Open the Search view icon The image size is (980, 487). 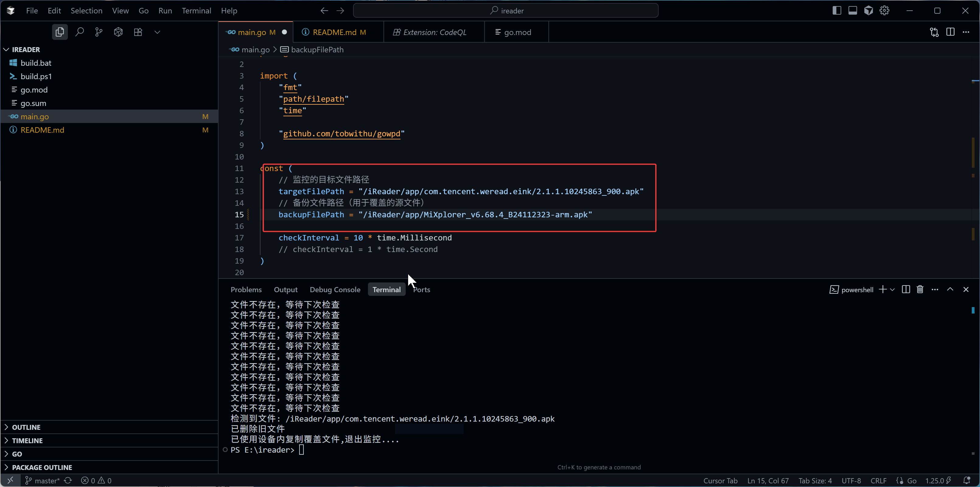[x=79, y=32]
